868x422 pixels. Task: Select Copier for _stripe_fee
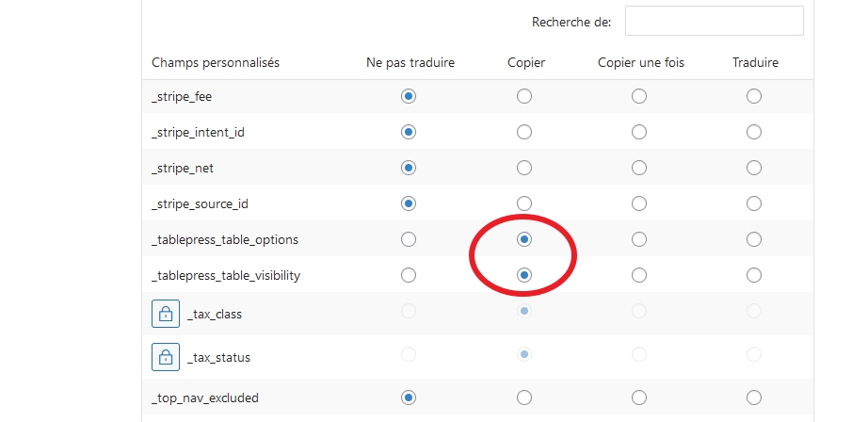click(x=524, y=96)
